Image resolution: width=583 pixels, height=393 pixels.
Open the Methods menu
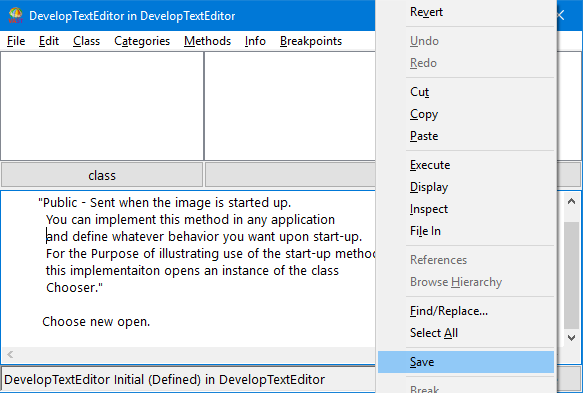pos(207,41)
